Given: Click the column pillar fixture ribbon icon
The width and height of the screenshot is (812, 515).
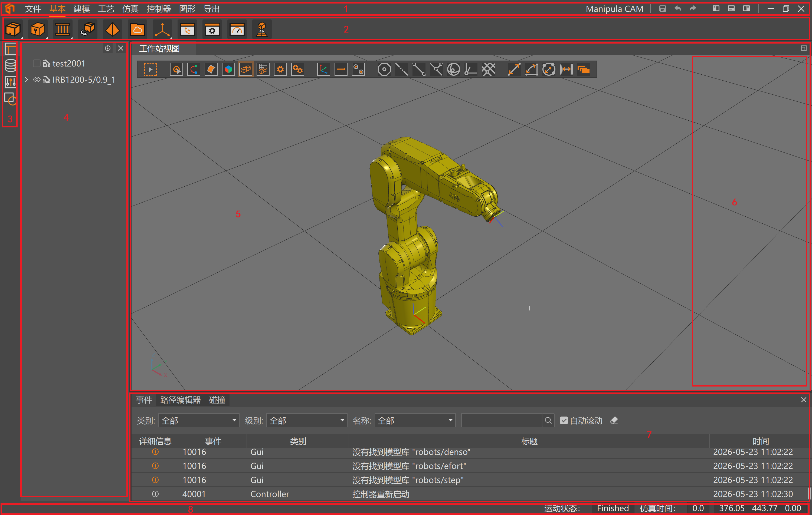Looking at the screenshot, I should (x=63, y=29).
